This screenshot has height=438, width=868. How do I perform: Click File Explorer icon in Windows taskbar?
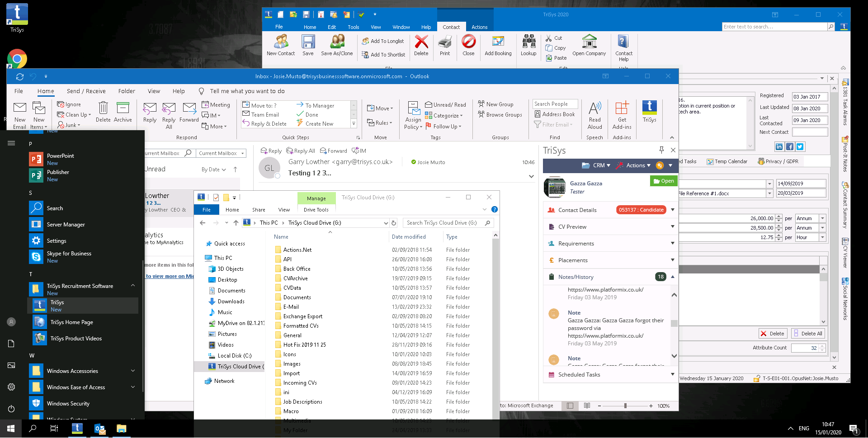click(121, 429)
